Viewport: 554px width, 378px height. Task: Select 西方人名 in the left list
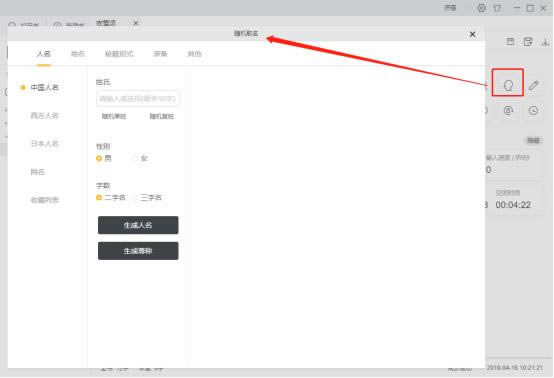45,116
